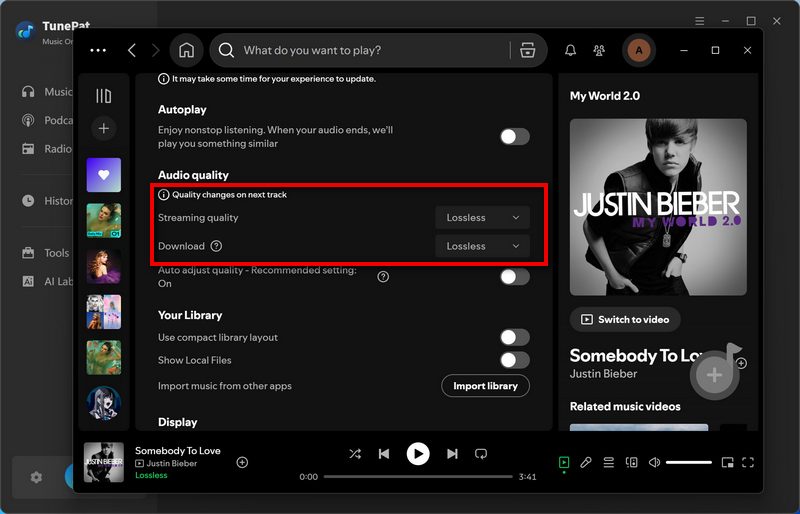Click Somebody To Love title in player bar
Viewport: 800px width, 514px height.
(178, 451)
